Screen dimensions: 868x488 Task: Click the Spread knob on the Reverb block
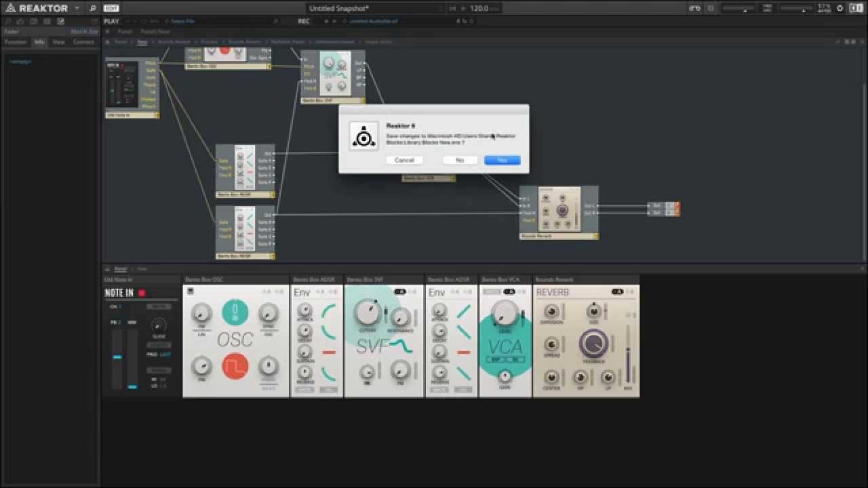point(551,344)
